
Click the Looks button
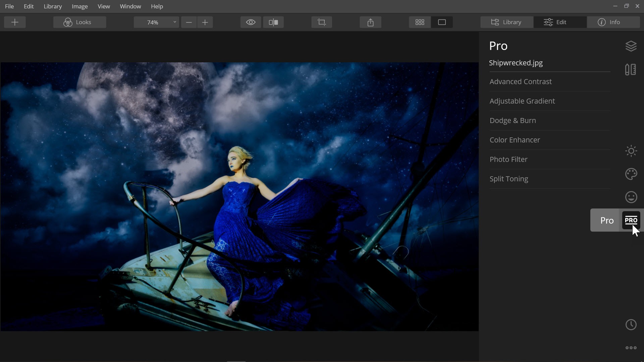(79, 22)
